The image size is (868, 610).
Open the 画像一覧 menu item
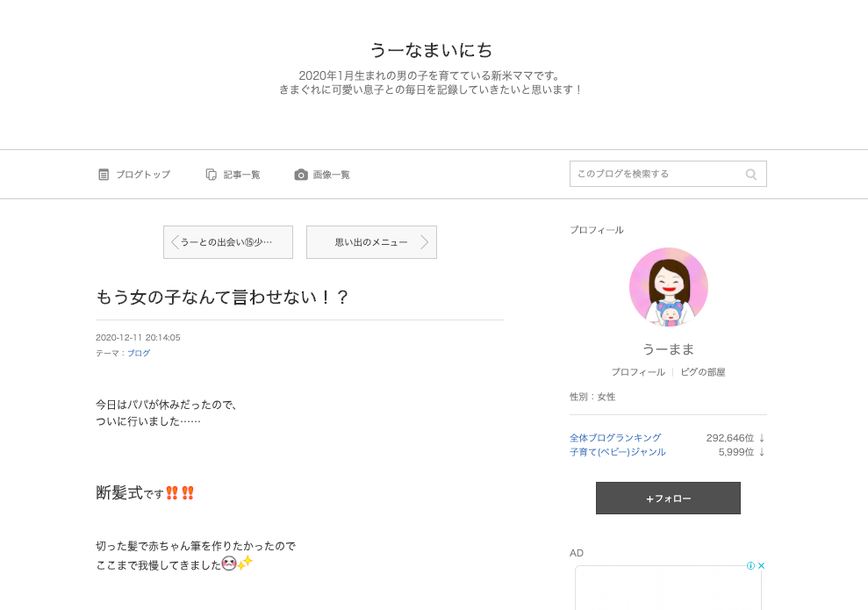click(321, 175)
